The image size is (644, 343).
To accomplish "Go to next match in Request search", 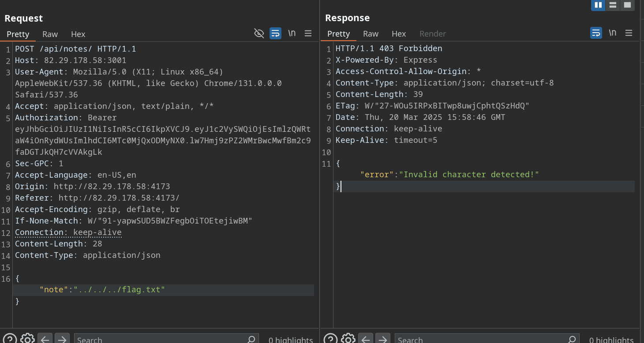I will [x=62, y=339].
